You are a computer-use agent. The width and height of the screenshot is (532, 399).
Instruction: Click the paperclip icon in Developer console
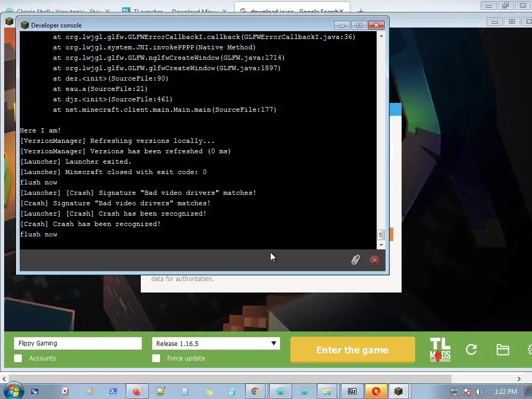point(355,260)
